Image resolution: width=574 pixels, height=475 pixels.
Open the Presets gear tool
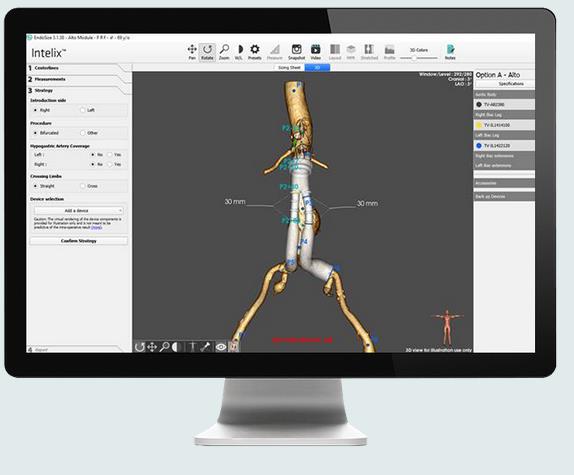click(x=255, y=52)
